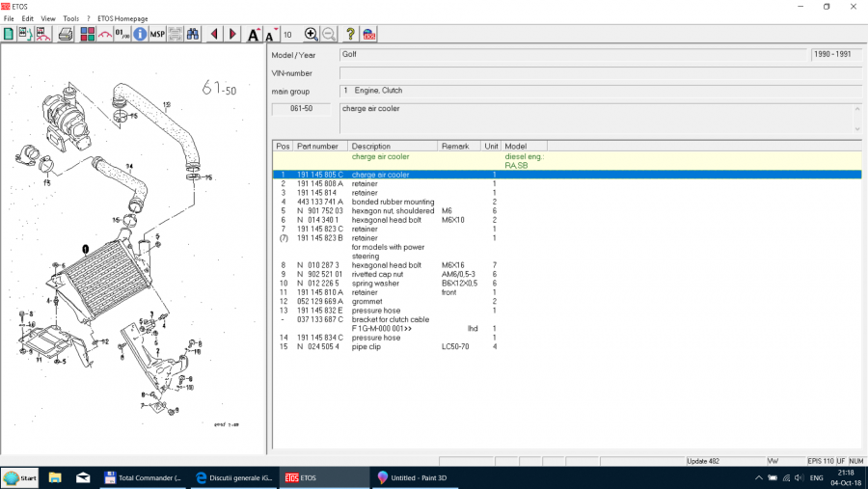The width and height of the screenshot is (868, 489).
Task: Increase font size with large A icon
Action: pos(253,35)
